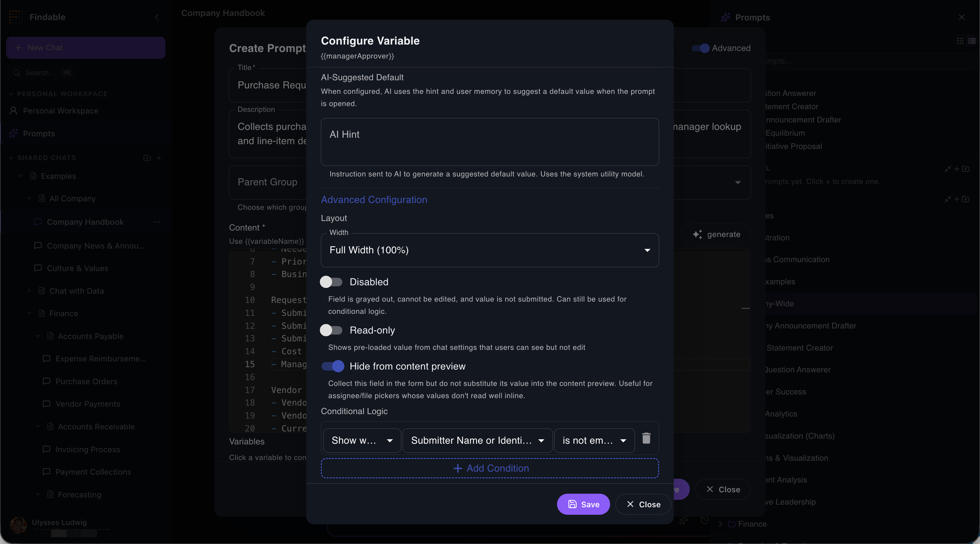Screen dimensions: 980x544
Task: Delete the conditional logic rule
Action: pyautogui.click(x=646, y=438)
